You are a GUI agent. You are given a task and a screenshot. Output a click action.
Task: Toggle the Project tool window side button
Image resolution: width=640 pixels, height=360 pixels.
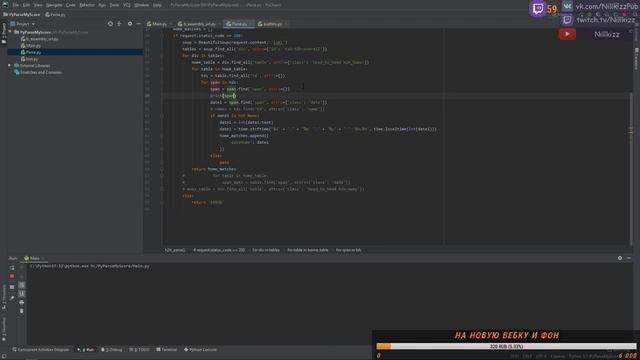4,33
